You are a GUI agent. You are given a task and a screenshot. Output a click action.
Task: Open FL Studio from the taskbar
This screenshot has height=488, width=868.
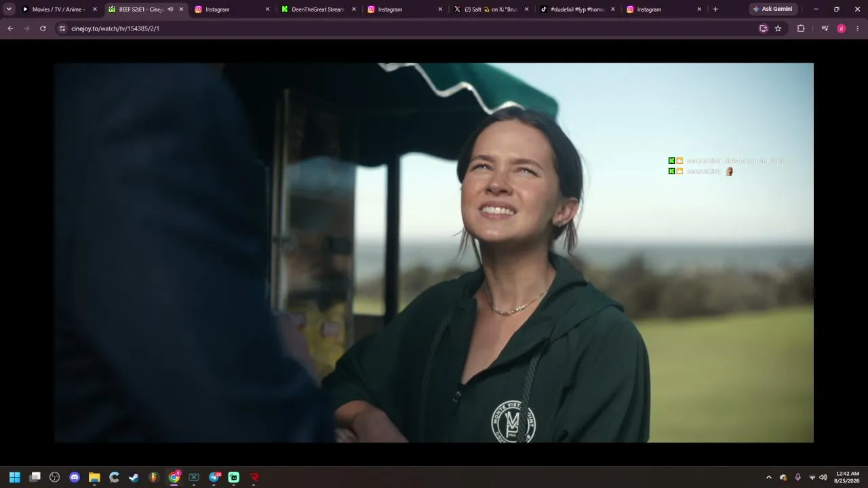click(x=154, y=477)
